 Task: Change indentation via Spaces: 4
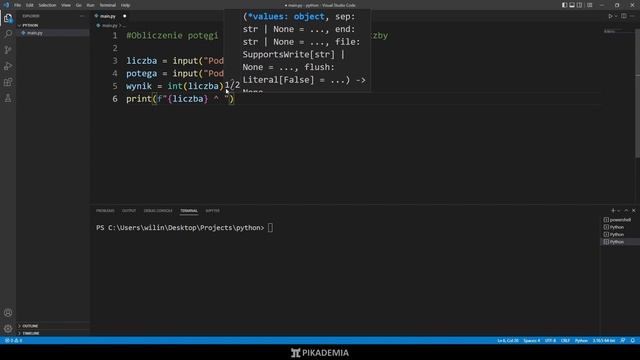[532, 340]
